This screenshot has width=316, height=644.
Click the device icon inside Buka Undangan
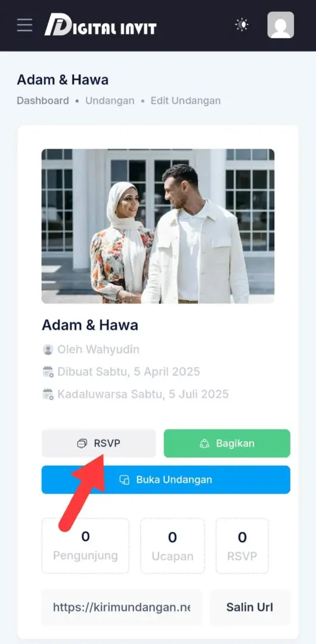tap(124, 479)
